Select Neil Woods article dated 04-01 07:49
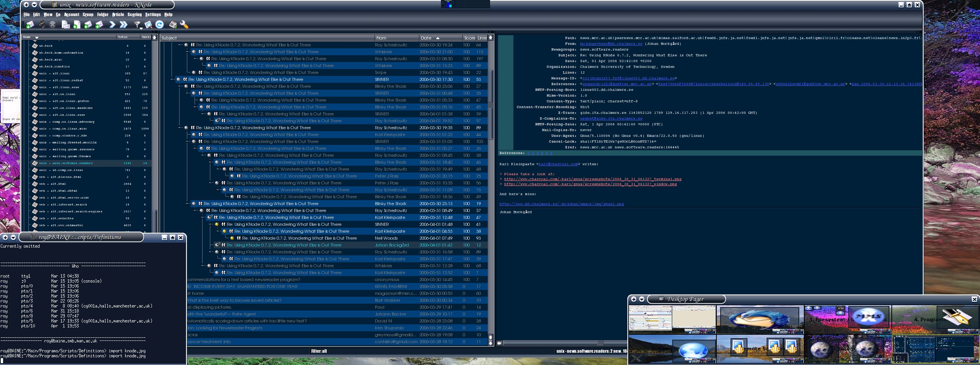This screenshot has height=365, width=980. [324, 238]
